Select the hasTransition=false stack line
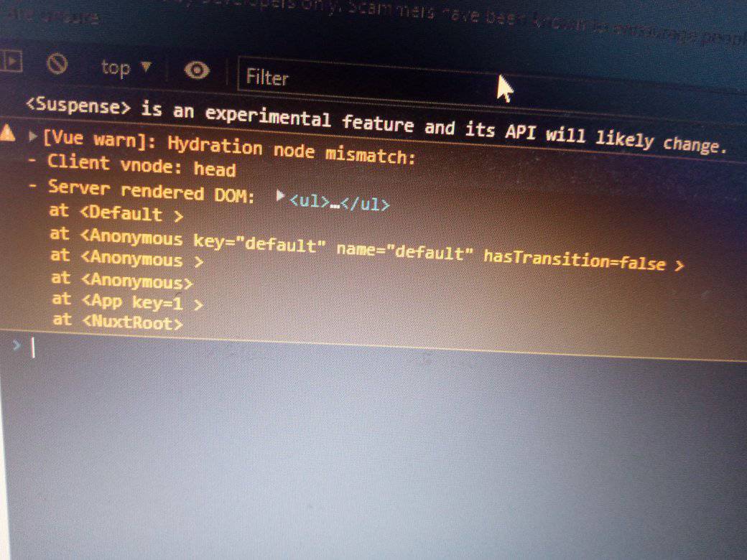 [x=367, y=249]
